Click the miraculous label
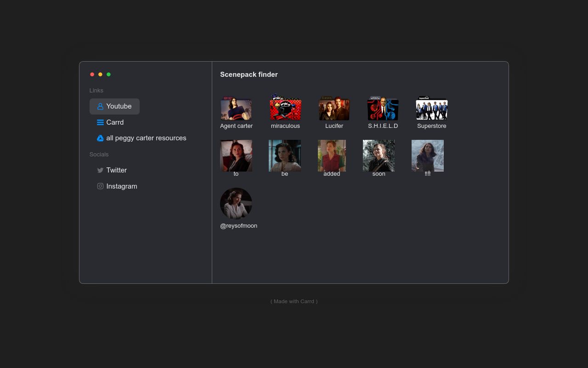 coord(285,126)
